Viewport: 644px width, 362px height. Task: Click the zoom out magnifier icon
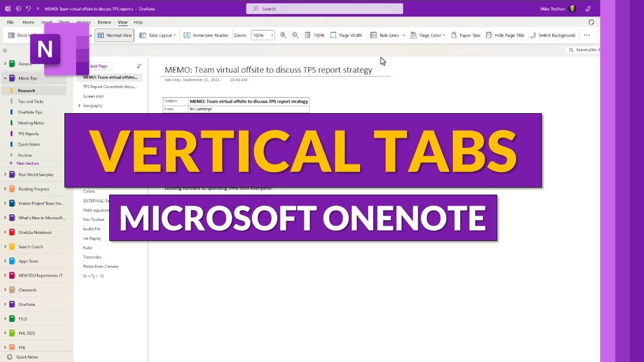coord(295,35)
